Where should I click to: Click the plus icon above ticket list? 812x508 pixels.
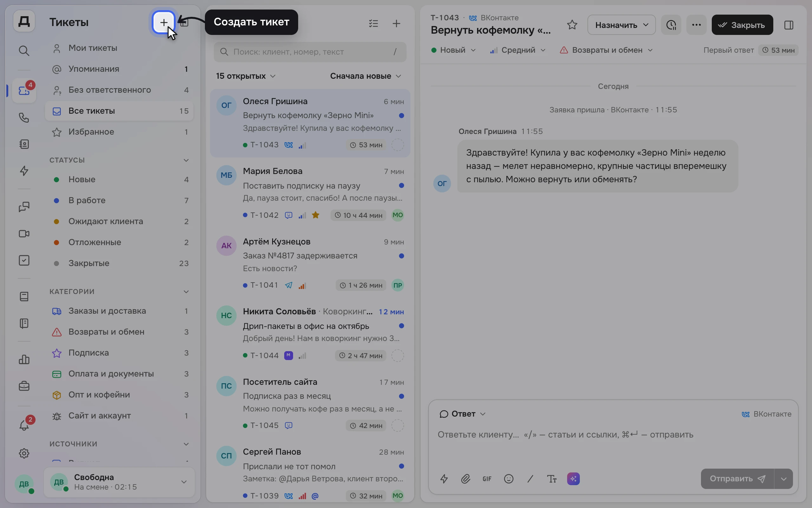tap(396, 23)
